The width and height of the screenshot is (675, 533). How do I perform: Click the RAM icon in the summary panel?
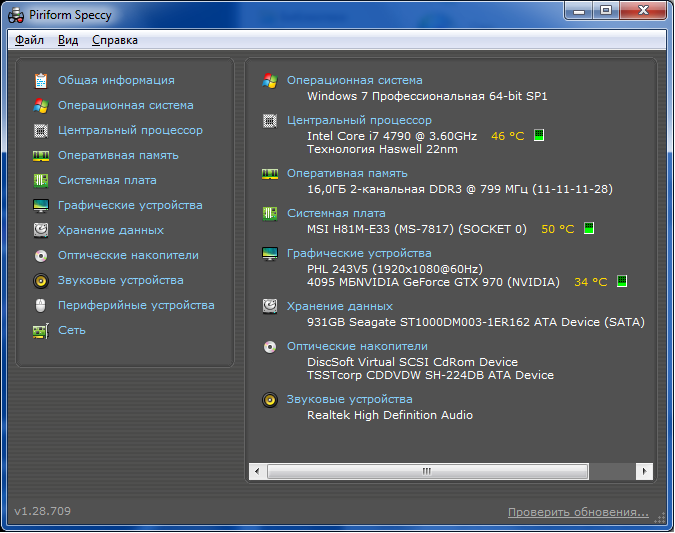[x=270, y=174]
